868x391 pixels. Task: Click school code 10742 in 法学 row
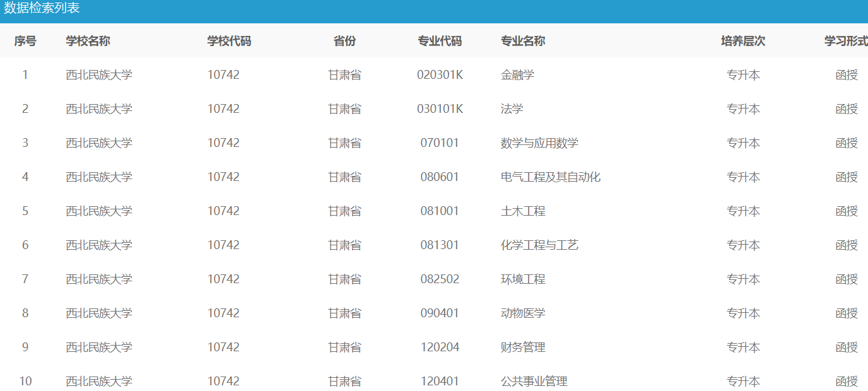(x=223, y=109)
